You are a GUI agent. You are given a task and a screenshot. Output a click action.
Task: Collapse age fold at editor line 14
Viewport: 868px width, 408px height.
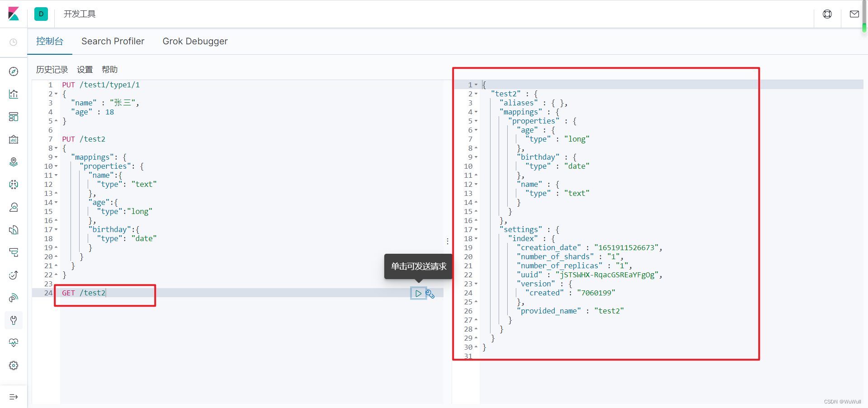56,203
